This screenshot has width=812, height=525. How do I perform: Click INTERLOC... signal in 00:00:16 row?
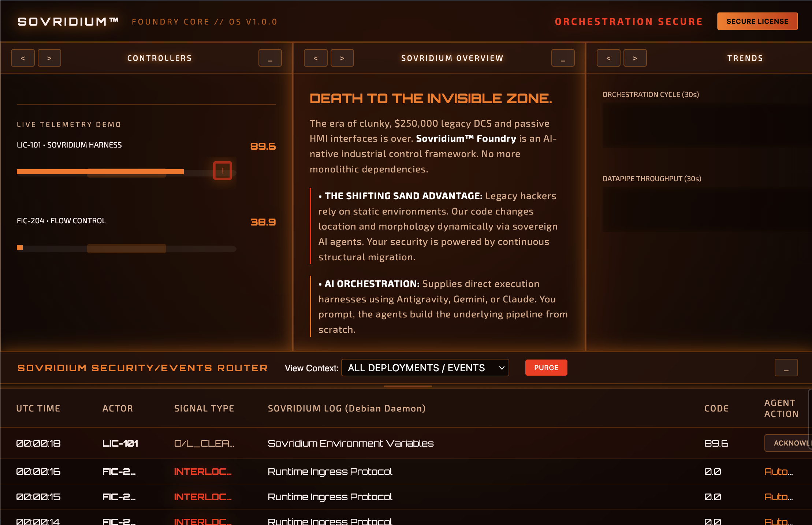(x=203, y=472)
